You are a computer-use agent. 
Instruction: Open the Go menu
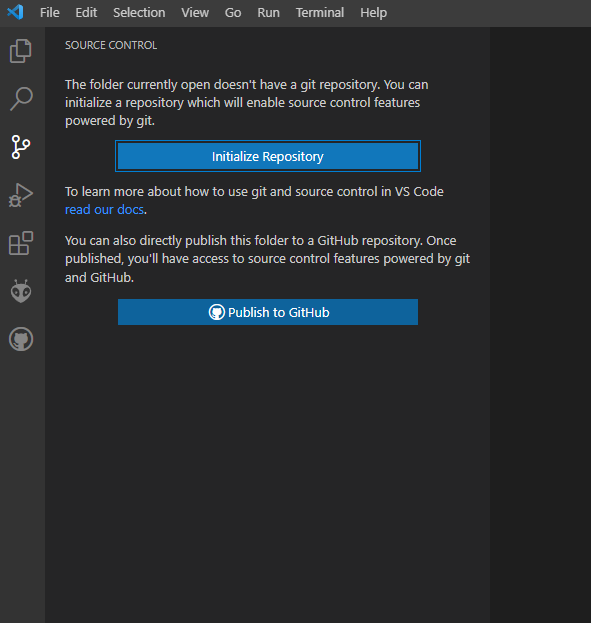click(233, 13)
